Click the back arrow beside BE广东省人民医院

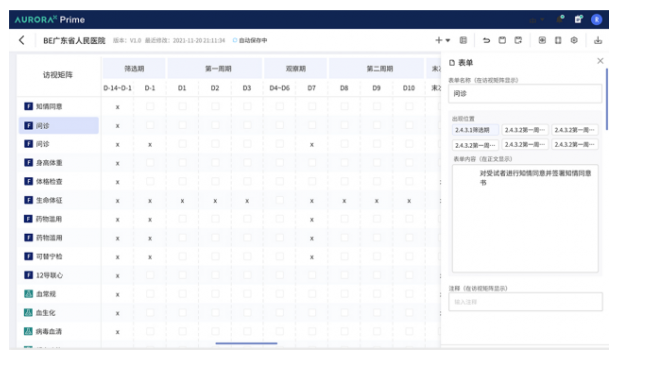tap(22, 40)
